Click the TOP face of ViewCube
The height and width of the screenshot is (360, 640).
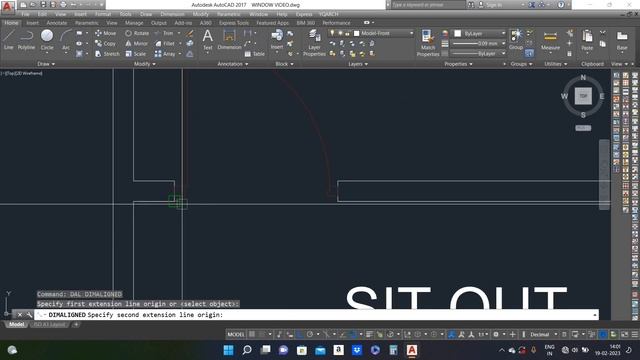click(x=583, y=96)
